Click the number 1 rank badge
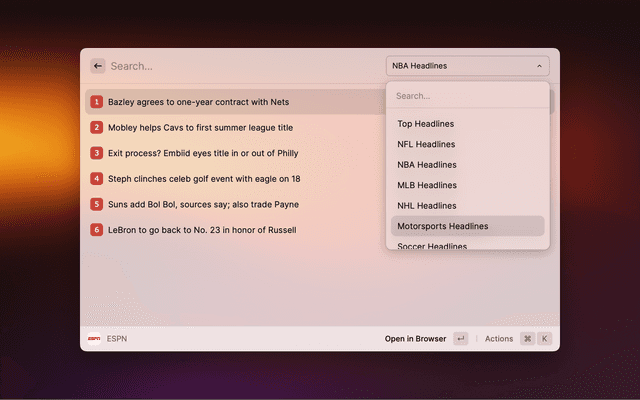Viewport: 640px width, 400px height. point(97,102)
